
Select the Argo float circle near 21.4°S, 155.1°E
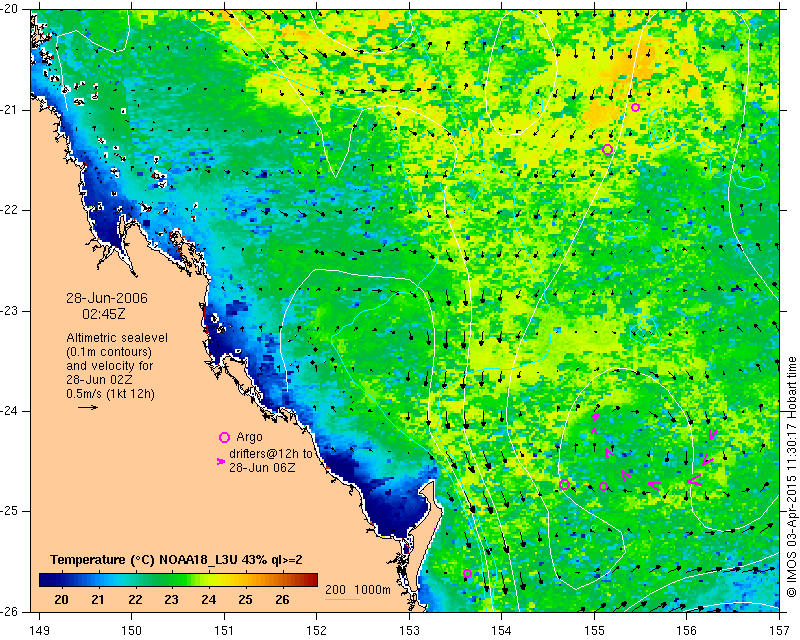(607, 150)
